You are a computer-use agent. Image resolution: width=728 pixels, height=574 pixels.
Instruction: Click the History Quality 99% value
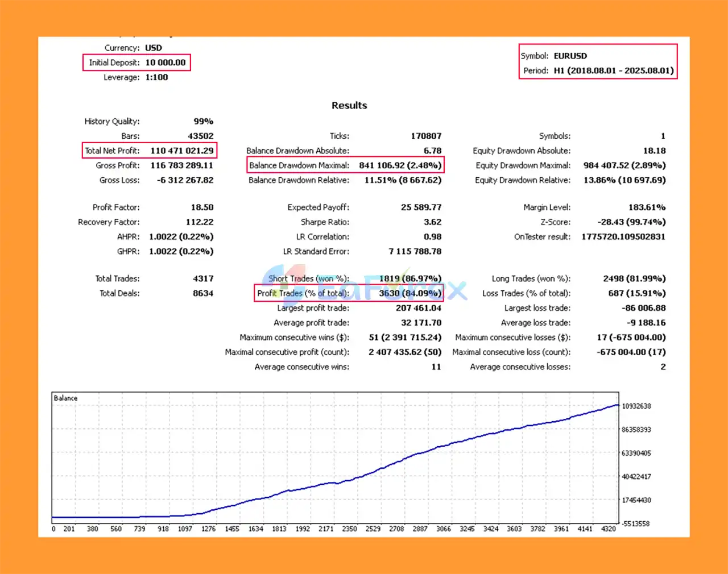(203, 121)
